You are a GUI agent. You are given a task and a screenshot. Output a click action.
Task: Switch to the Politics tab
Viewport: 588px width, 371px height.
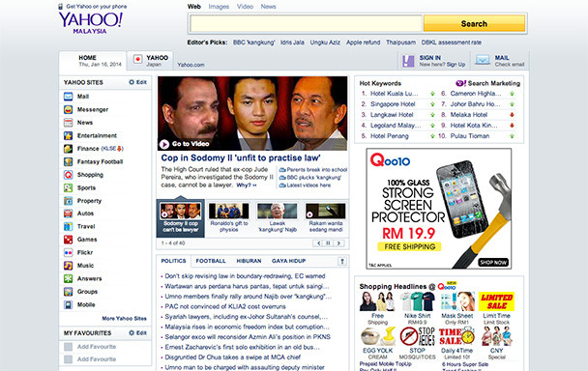pos(173,261)
